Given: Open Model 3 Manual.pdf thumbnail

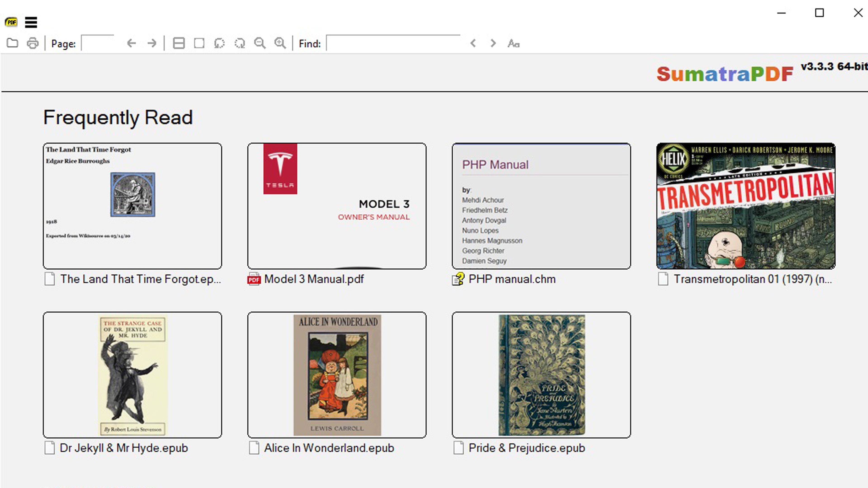Looking at the screenshot, I should point(337,206).
